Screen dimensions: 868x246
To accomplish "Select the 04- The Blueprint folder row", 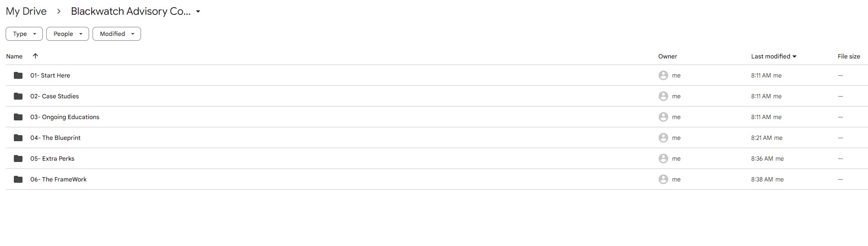I will (x=437, y=138).
